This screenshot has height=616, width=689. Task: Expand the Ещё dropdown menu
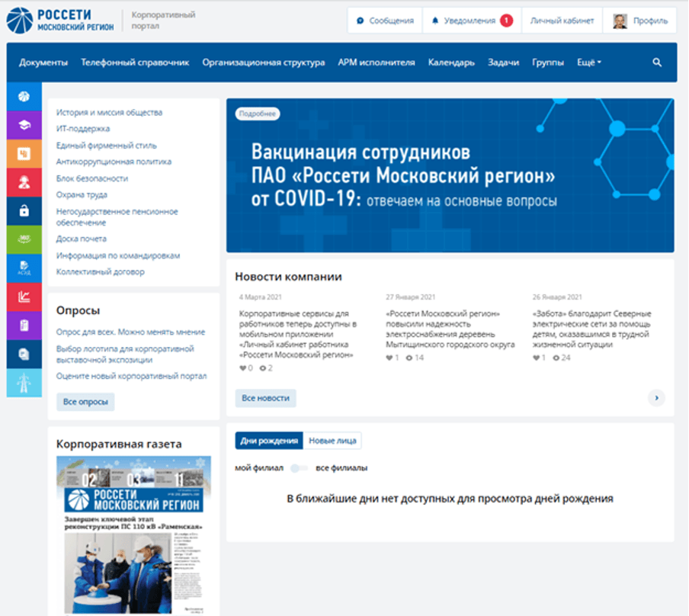[x=589, y=63]
